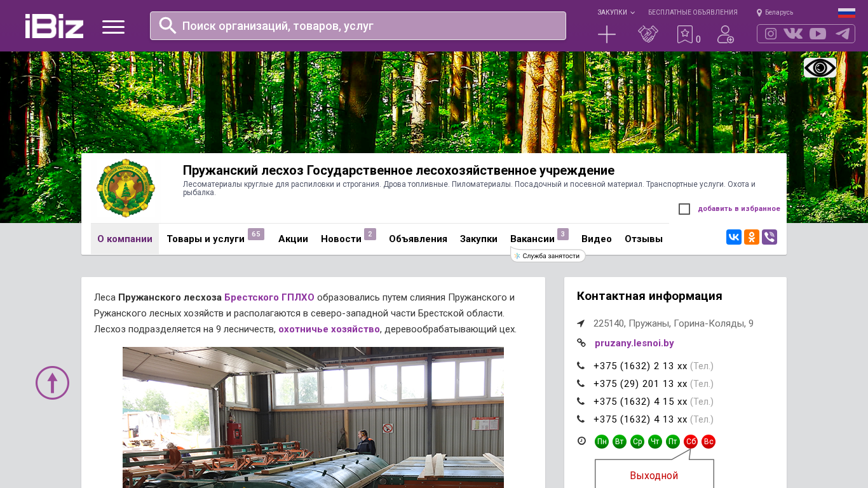Open the VK page in header

[x=793, y=34]
